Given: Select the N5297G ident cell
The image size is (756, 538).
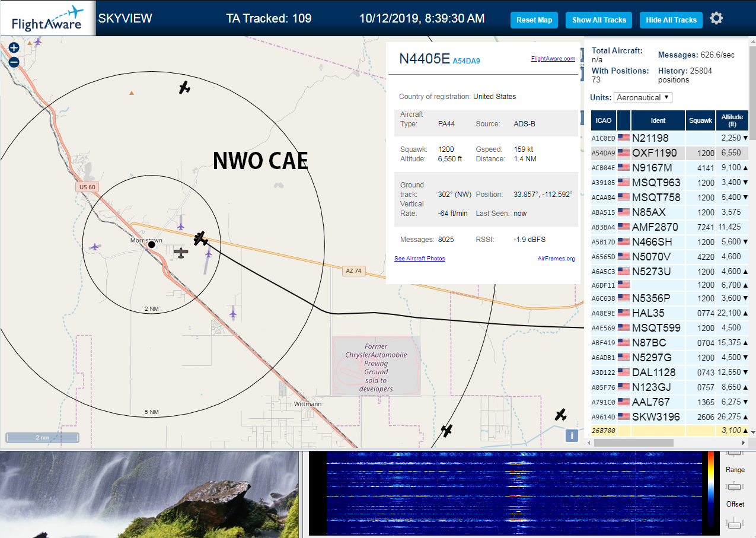Looking at the screenshot, I should pyautogui.click(x=658, y=357).
